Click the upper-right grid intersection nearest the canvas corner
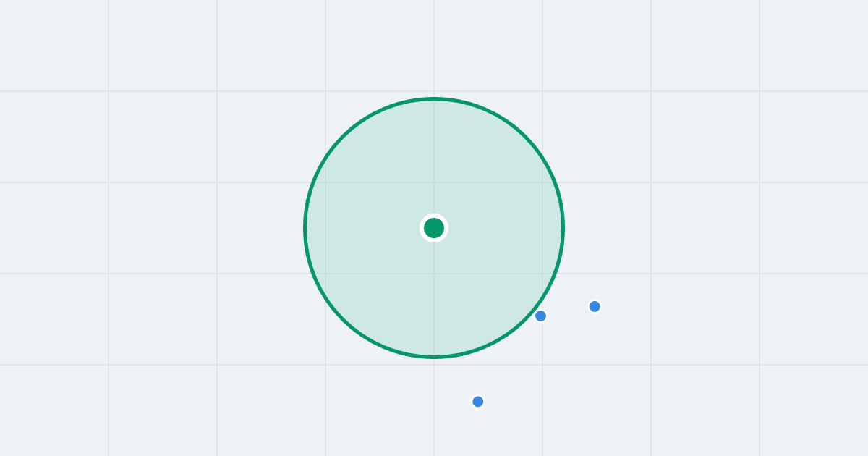Image resolution: width=868 pixels, height=456 pixels. click(x=759, y=91)
